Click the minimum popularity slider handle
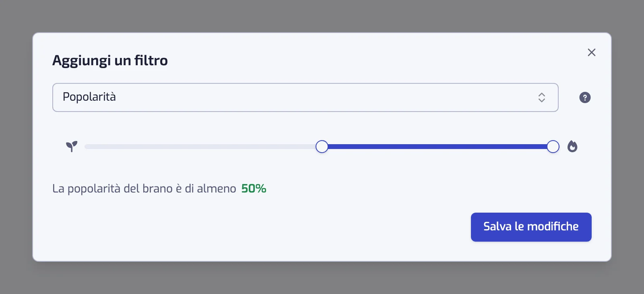 (x=322, y=147)
